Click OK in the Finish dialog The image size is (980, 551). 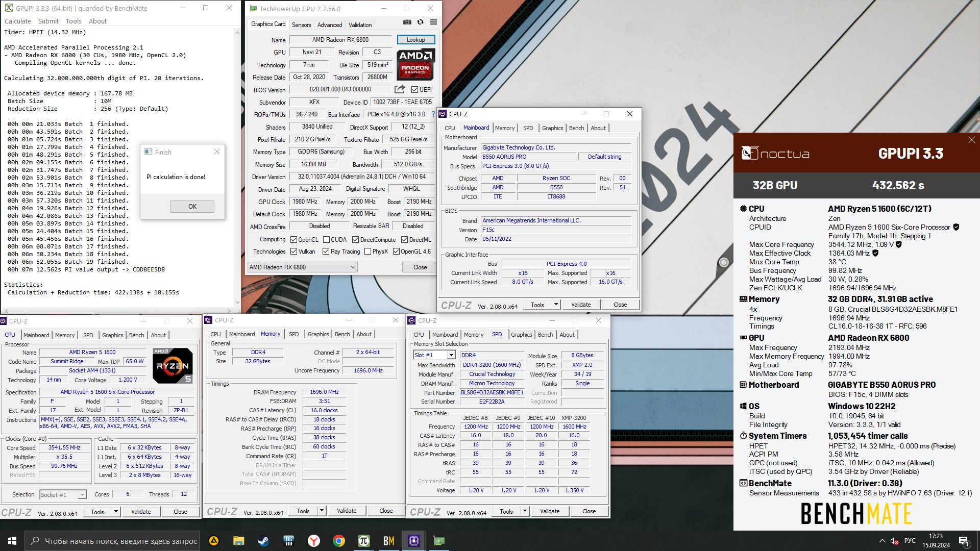(x=192, y=207)
